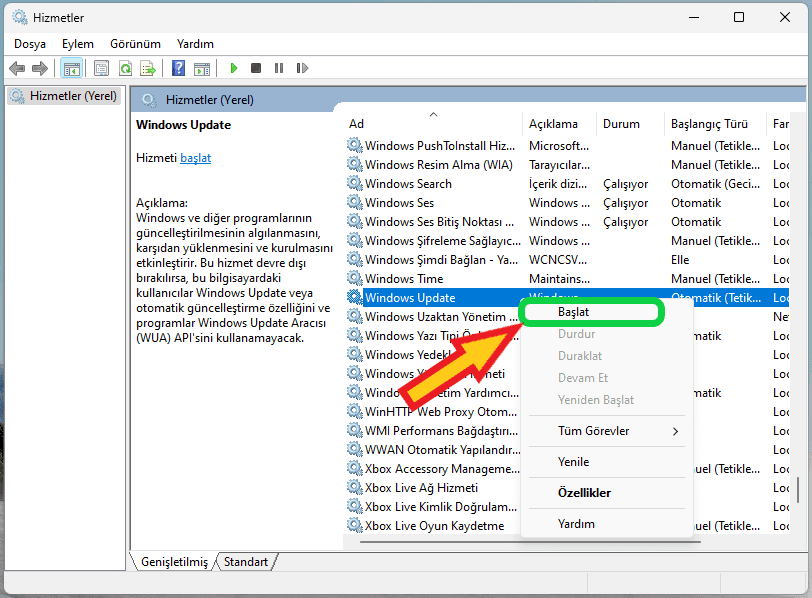Click the Properties toolbar icon

[x=102, y=68]
